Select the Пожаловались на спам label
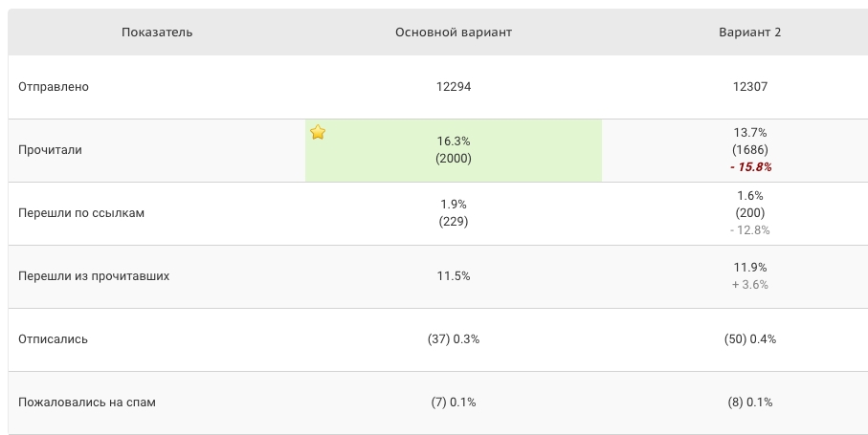The height and width of the screenshot is (435, 868). point(87,402)
